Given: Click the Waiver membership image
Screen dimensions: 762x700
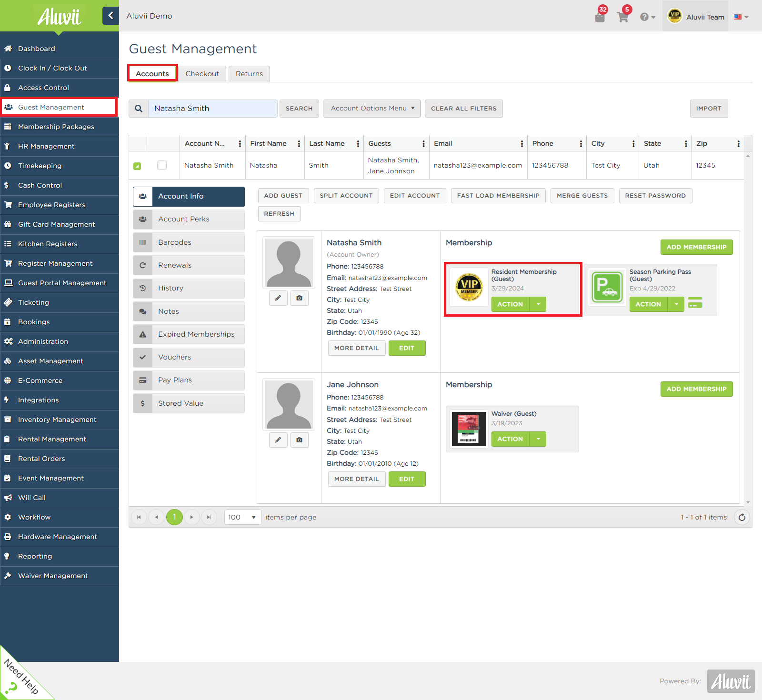Looking at the screenshot, I should point(469,429).
